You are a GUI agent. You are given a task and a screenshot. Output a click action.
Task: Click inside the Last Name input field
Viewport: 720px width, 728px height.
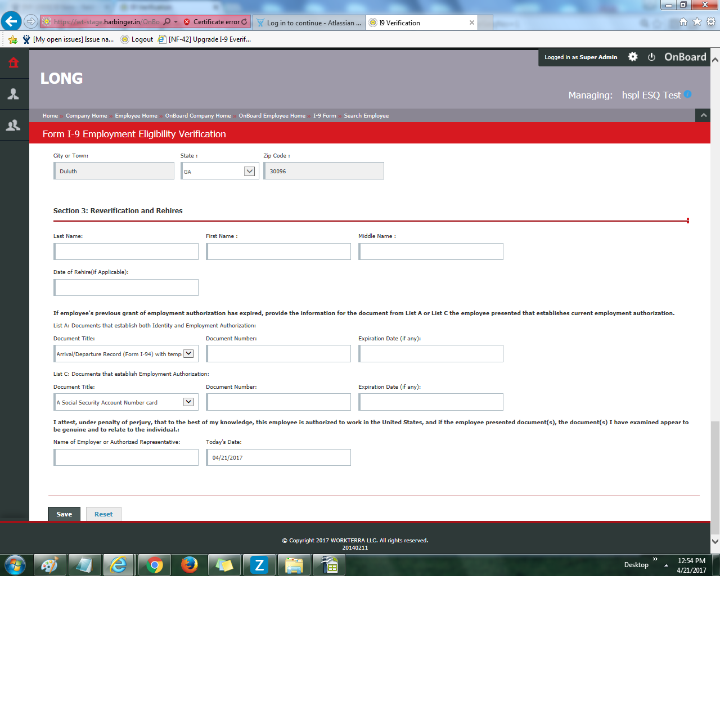coord(125,251)
